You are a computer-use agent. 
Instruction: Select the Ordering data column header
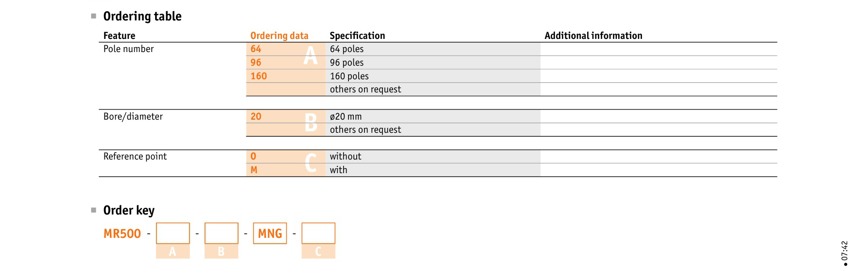(279, 36)
